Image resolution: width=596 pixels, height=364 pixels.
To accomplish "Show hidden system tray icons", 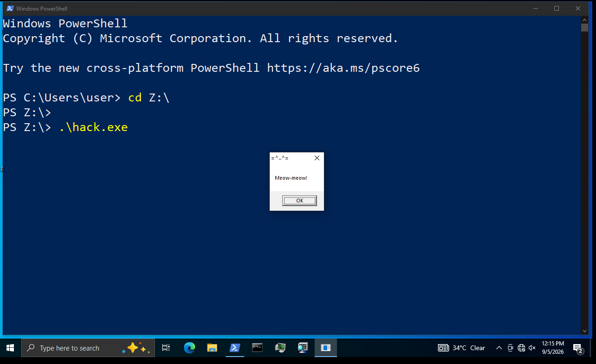I will point(499,348).
